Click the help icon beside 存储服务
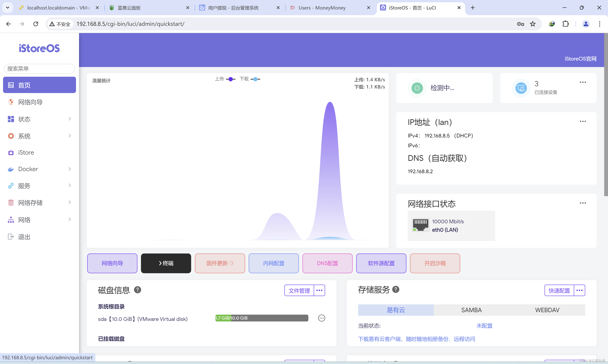Viewport: 608px width, 364px height. pyautogui.click(x=396, y=289)
